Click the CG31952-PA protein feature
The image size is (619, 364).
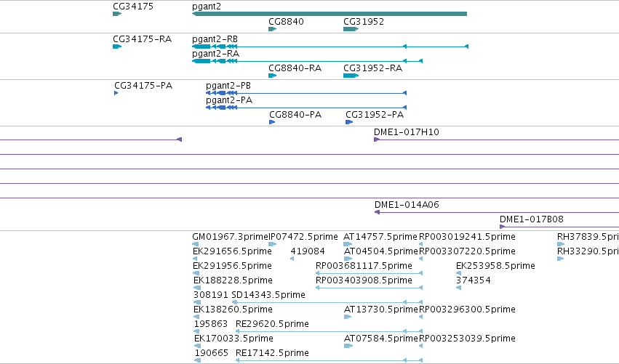point(349,122)
